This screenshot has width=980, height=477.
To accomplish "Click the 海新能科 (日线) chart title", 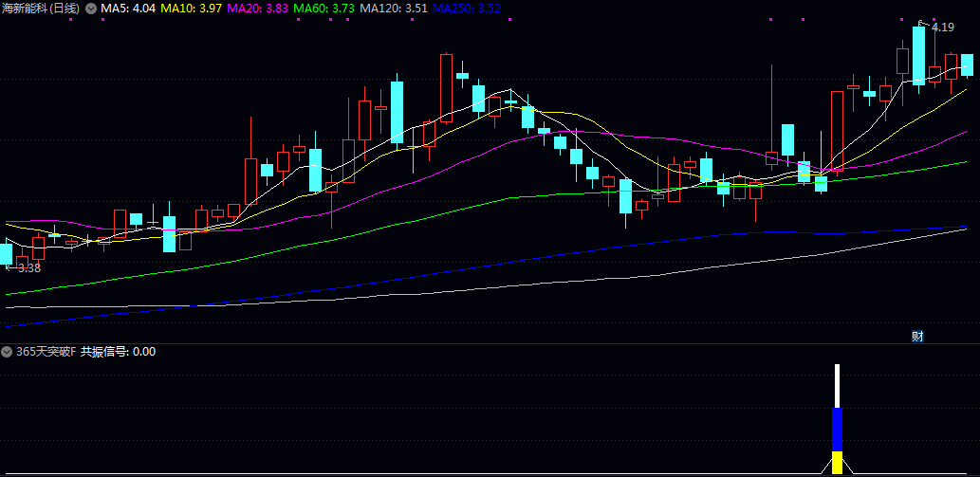I will (x=41, y=9).
